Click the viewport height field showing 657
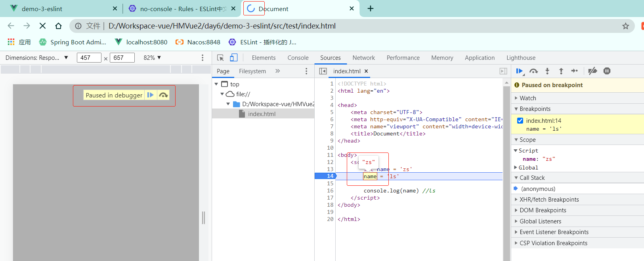The image size is (644, 261). pyautogui.click(x=122, y=58)
